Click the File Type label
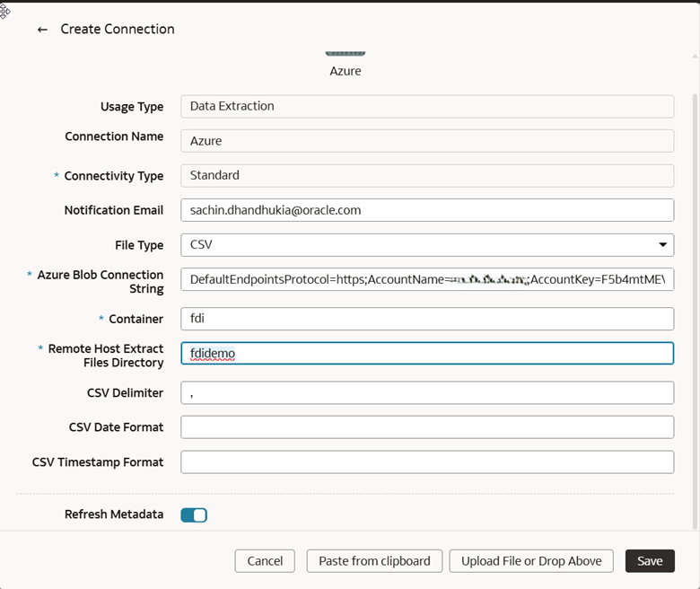This screenshot has width=700, height=589. (x=139, y=245)
